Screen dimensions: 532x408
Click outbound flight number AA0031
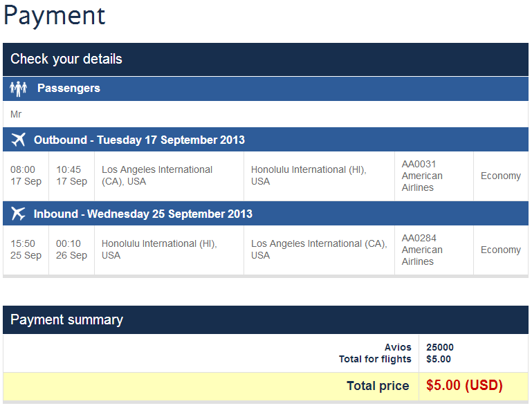[419, 164]
